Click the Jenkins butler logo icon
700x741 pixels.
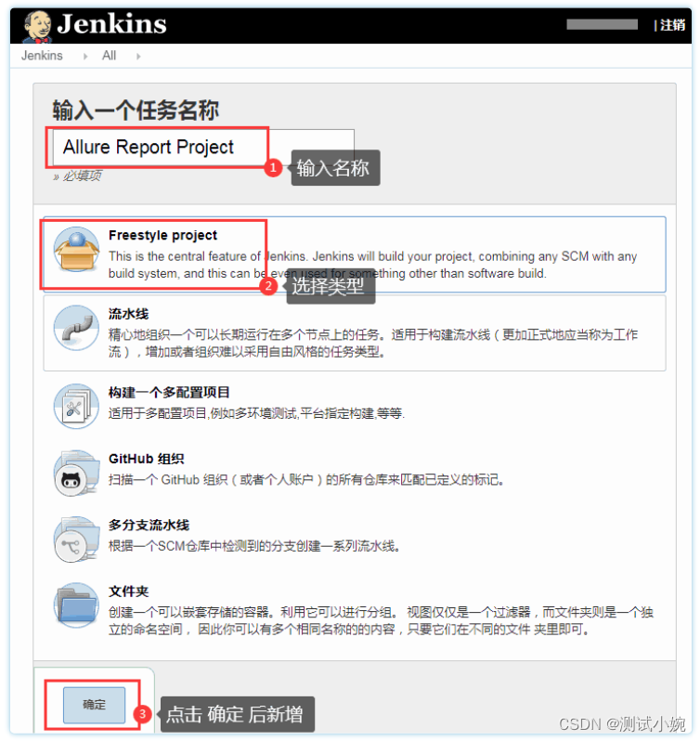pyautogui.click(x=37, y=25)
